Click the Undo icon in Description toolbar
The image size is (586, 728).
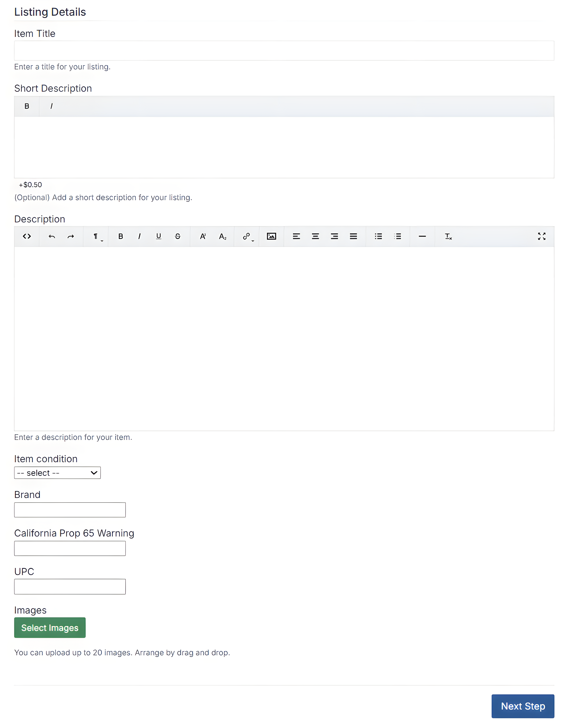click(52, 236)
